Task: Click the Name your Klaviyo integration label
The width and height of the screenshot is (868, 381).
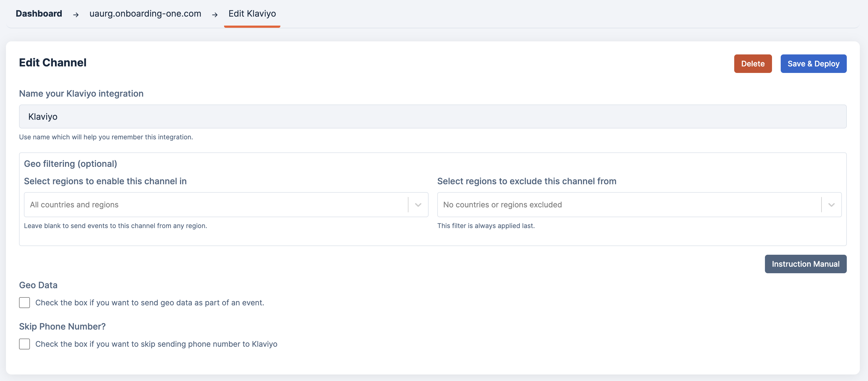Action: 81,93
